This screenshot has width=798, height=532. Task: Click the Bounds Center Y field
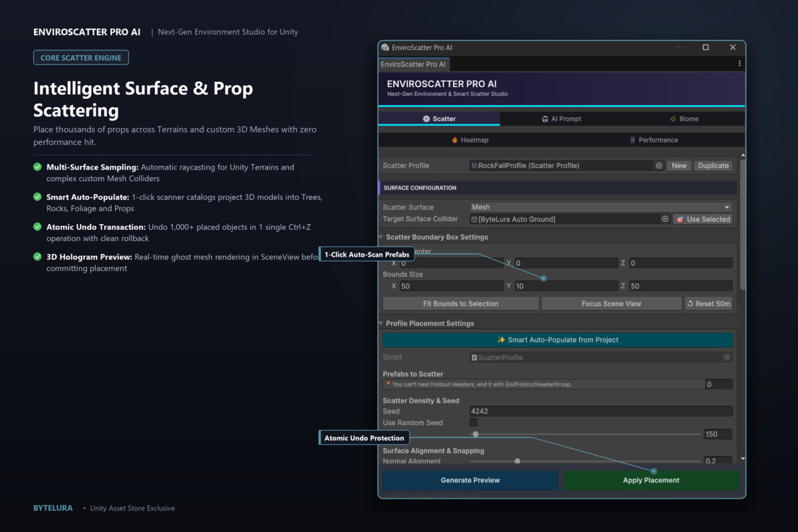pyautogui.click(x=566, y=263)
